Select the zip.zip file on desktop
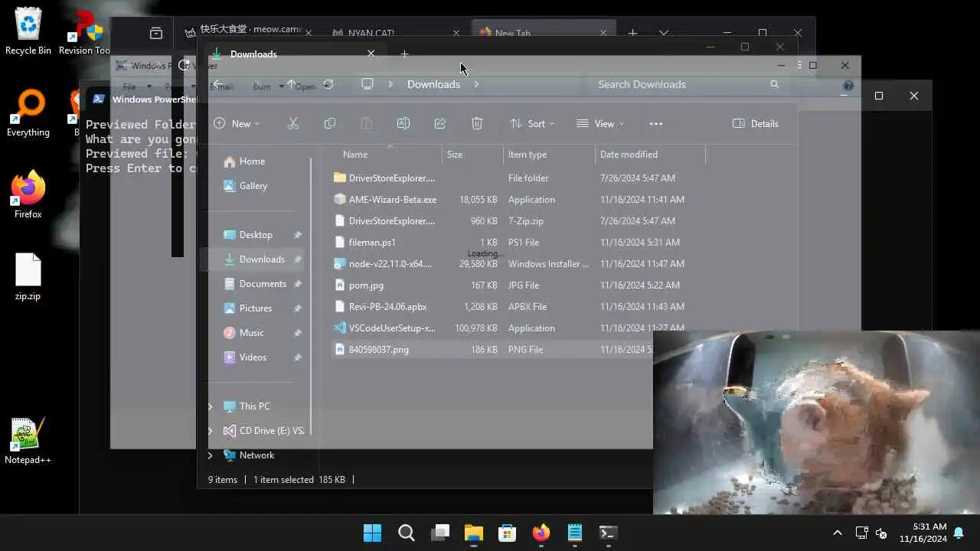980x551 pixels. (x=28, y=277)
